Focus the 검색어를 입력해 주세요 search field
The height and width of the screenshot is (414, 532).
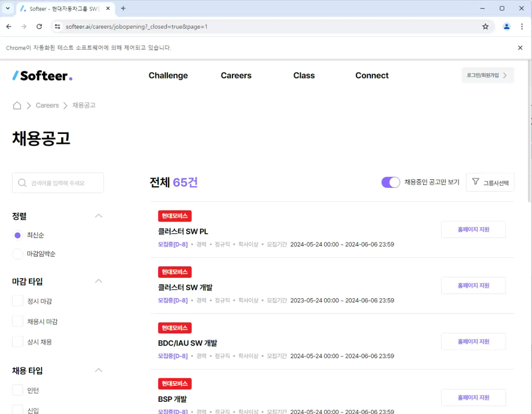(58, 183)
